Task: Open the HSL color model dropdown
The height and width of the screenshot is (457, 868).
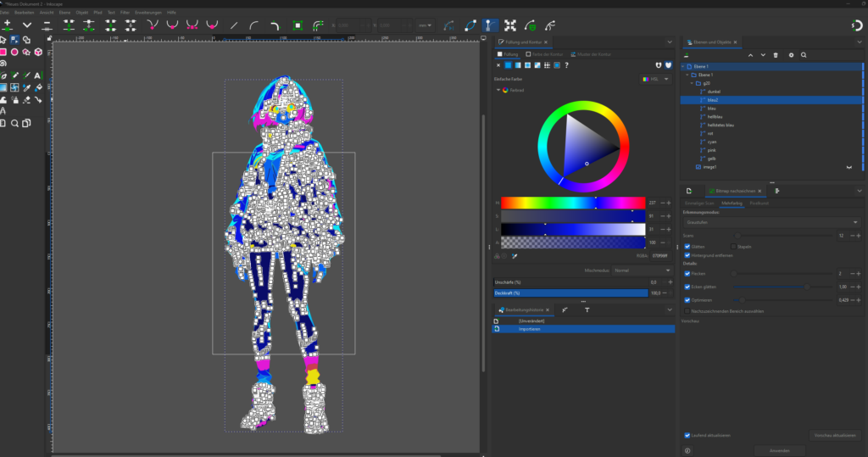Action: coord(657,79)
